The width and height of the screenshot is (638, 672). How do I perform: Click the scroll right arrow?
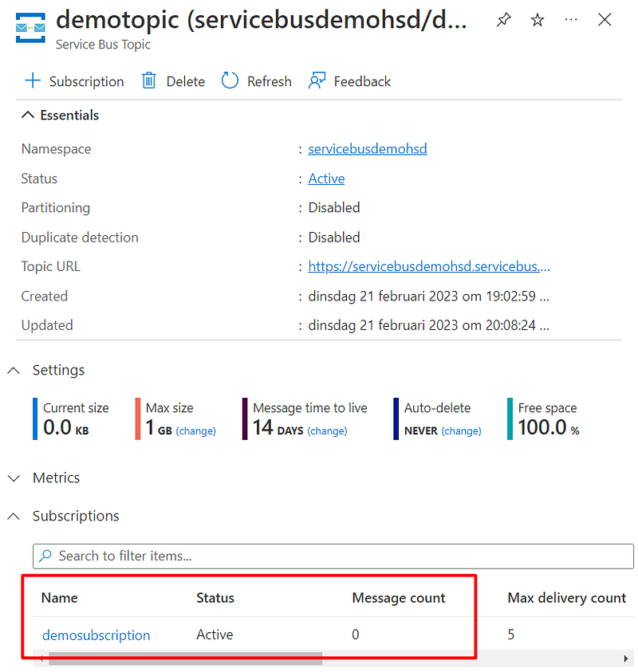point(626,658)
